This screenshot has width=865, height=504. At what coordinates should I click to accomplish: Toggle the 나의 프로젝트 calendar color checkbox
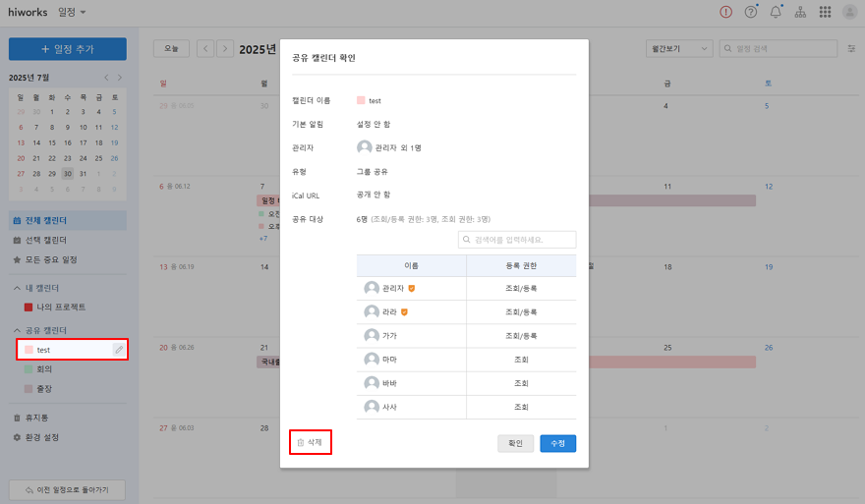click(29, 308)
